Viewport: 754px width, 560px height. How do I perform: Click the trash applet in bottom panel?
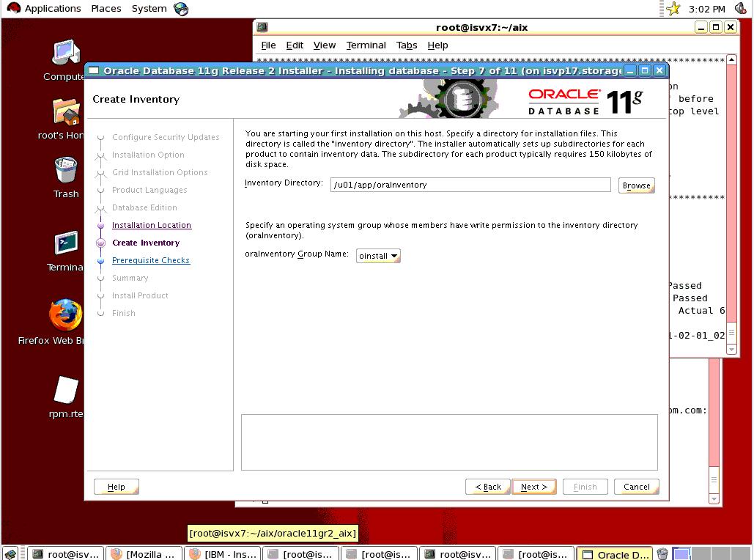[662, 553]
